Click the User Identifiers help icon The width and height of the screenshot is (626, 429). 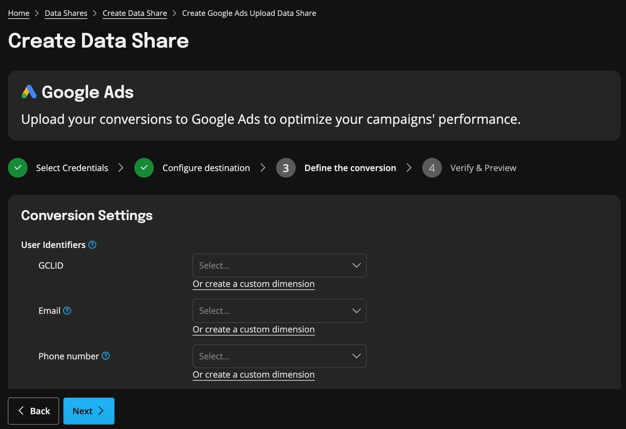(x=92, y=245)
